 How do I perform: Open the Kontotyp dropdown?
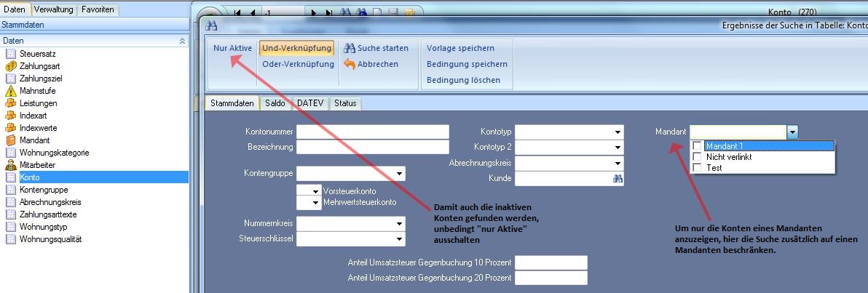pyautogui.click(x=618, y=132)
